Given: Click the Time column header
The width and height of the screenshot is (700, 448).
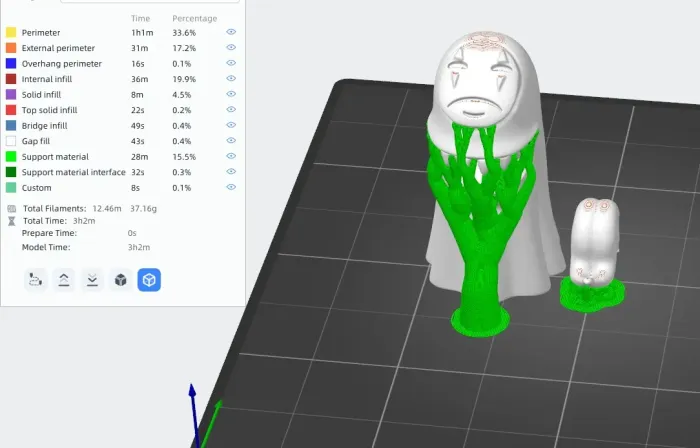Looking at the screenshot, I should 140,18.
